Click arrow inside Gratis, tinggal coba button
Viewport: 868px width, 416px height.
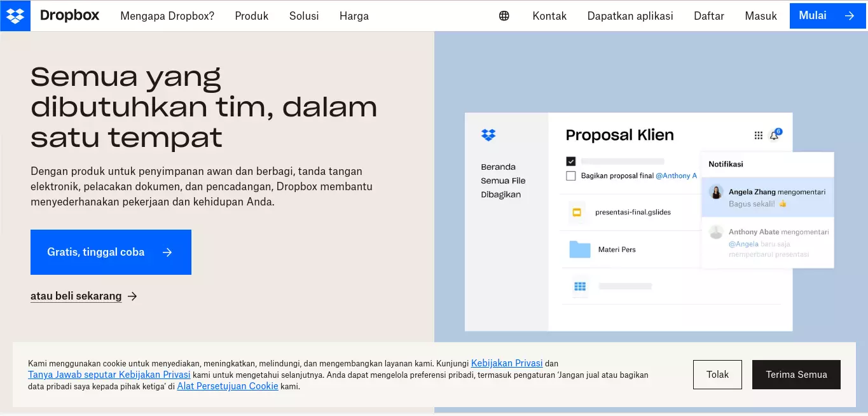point(167,253)
